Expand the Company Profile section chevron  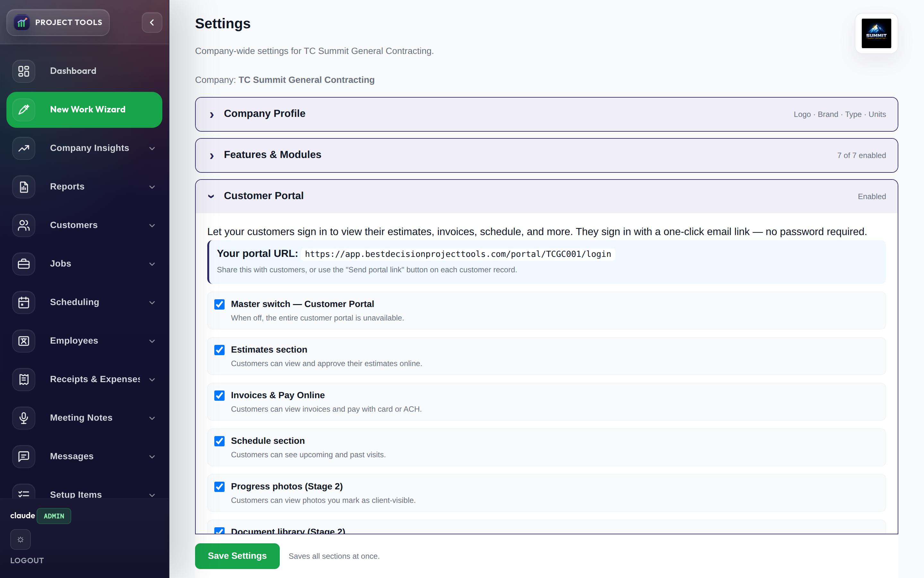point(211,114)
